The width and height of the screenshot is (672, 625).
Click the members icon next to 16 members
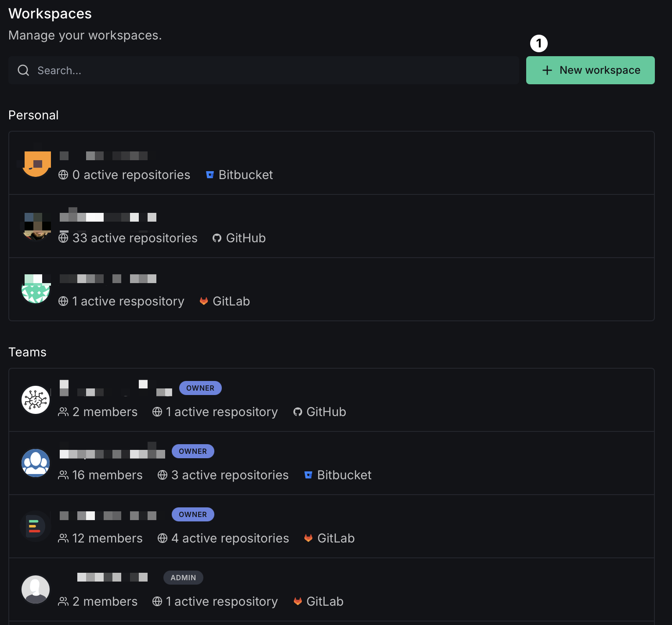pos(63,475)
